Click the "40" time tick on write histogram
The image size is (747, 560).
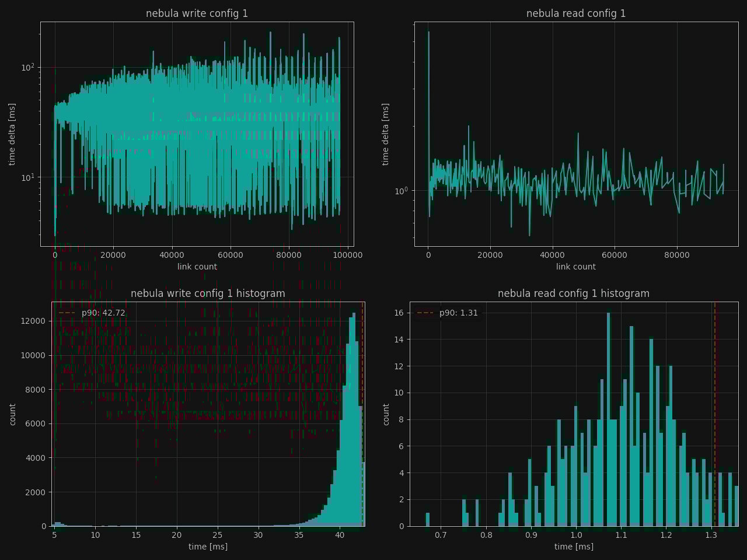[x=340, y=535]
